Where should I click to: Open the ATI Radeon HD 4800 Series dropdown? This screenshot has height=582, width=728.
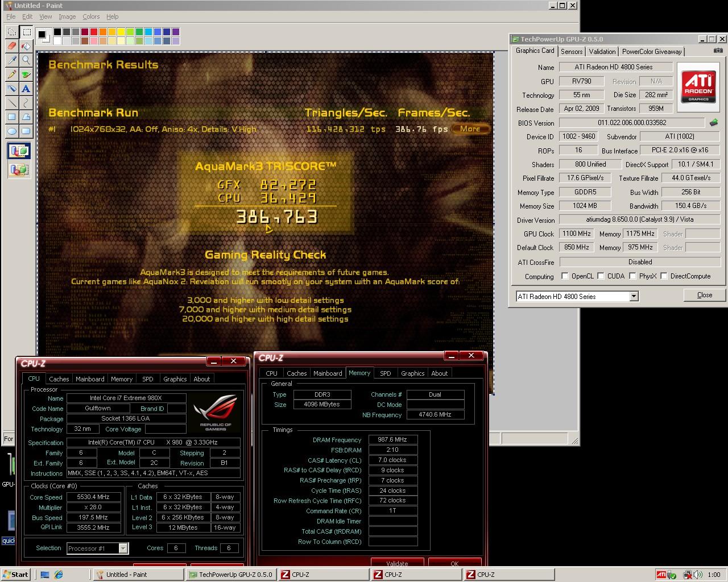(x=634, y=296)
